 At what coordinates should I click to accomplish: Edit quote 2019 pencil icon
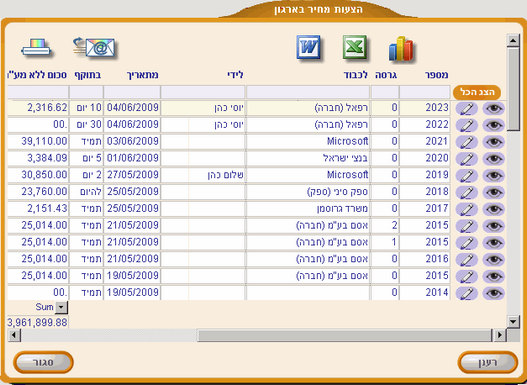coord(467,176)
